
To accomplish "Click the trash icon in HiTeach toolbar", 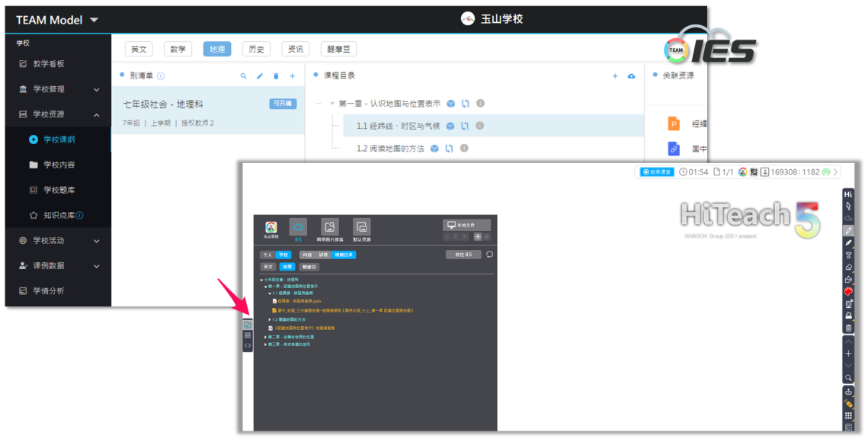I will pos(848,328).
